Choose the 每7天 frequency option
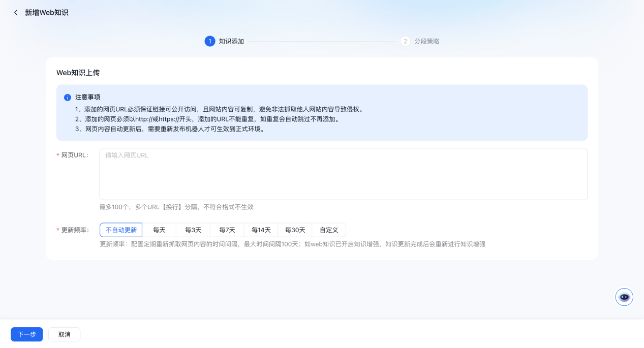This screenshot has width=644, height=348. (227, 230)
